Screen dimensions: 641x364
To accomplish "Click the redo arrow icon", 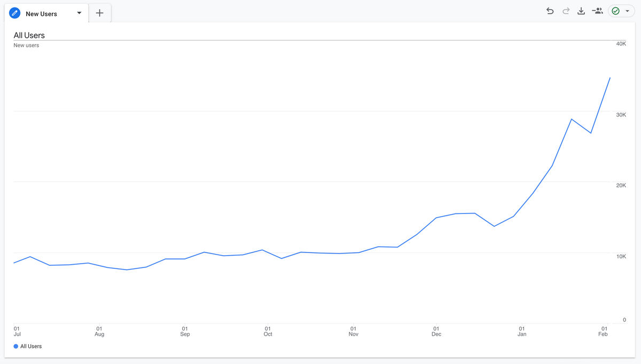I will point(566,11).
